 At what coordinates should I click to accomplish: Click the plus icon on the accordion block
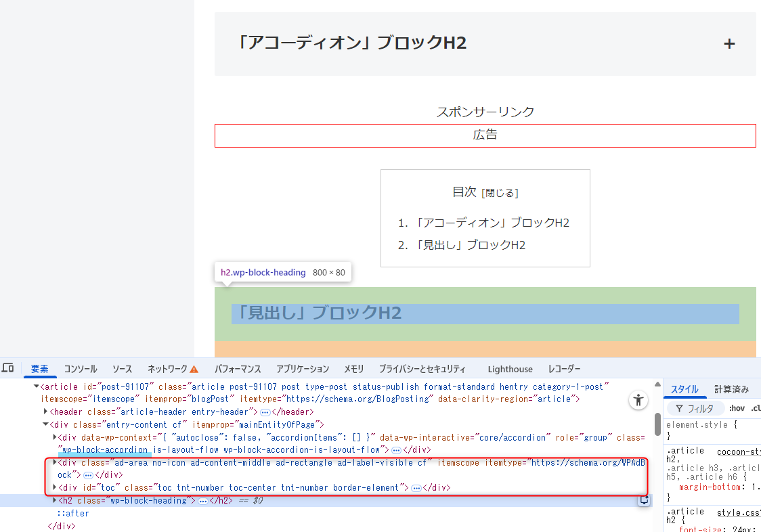pos(729,44)
